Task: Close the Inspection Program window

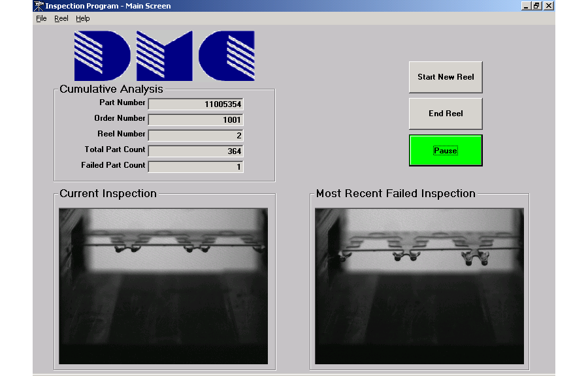Action: (549, 6)
